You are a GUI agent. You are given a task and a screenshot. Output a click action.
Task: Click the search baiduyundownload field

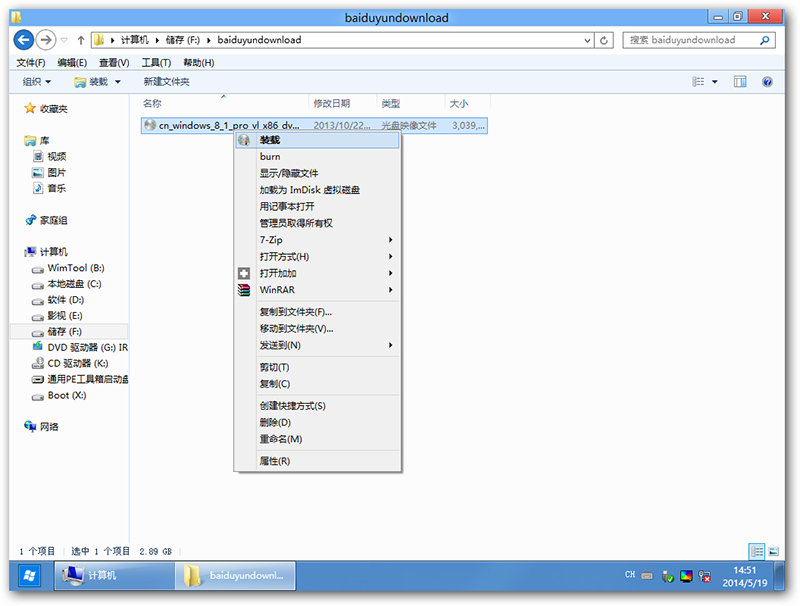tap(690, 40)
